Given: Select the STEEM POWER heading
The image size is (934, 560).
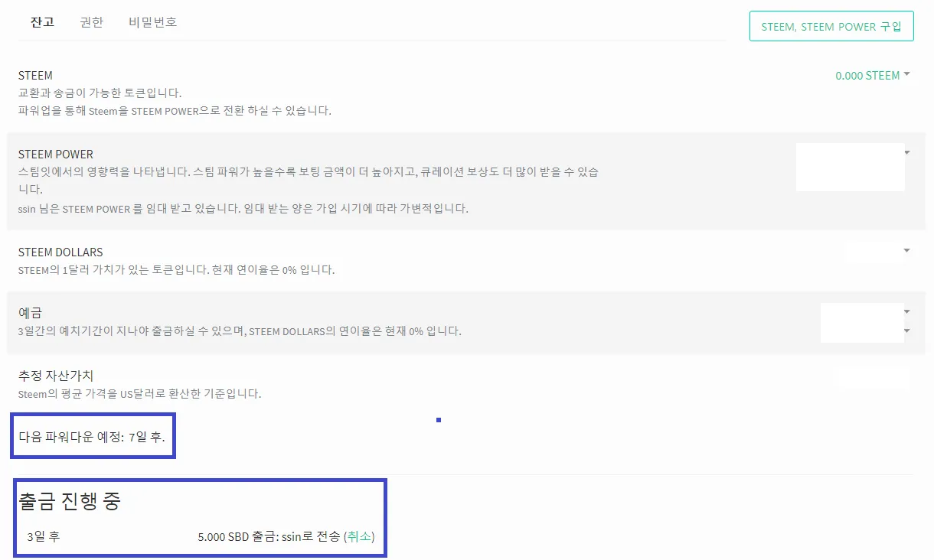Looking at the screenshot, I should click(56, 154).
